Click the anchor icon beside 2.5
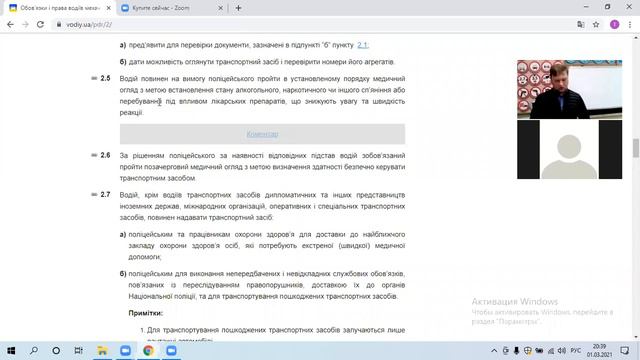The width and height of the screenshot is (640, 360). (94, 78)
